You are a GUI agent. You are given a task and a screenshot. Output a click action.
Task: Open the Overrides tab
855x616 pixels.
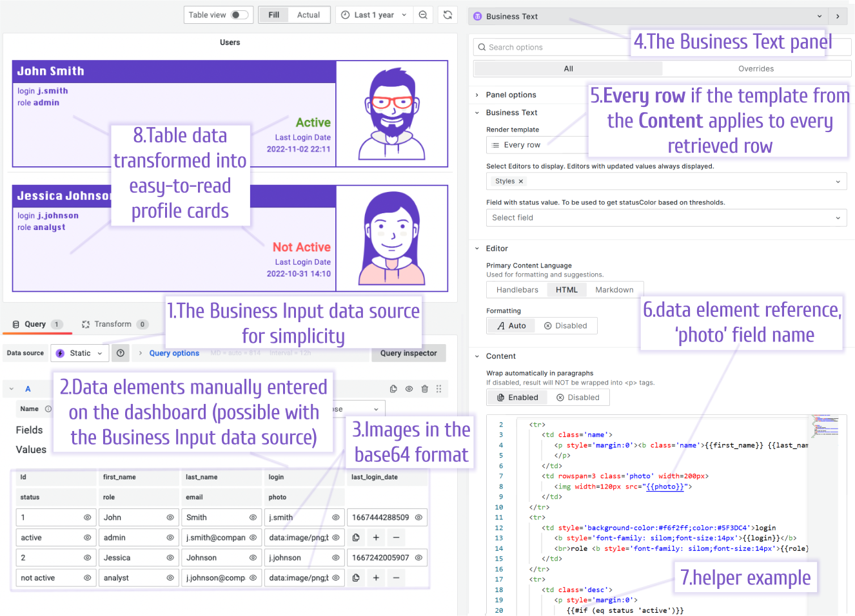coord(756,69)
